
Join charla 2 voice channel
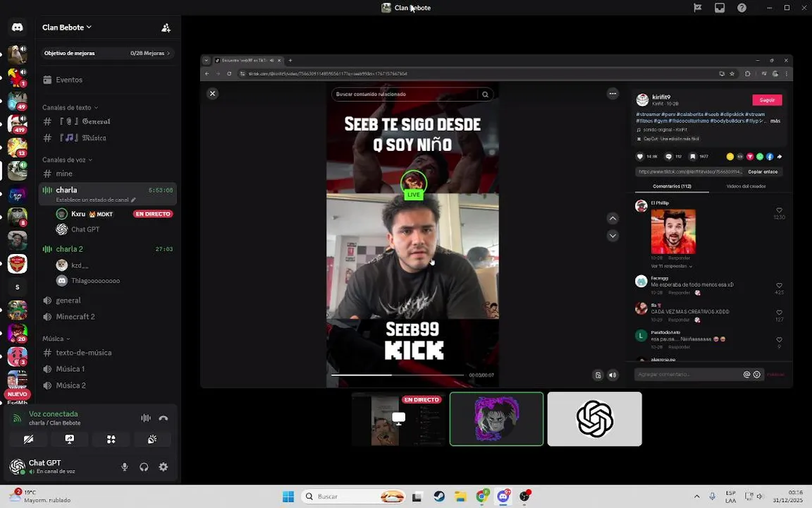[x=108, y=249]
